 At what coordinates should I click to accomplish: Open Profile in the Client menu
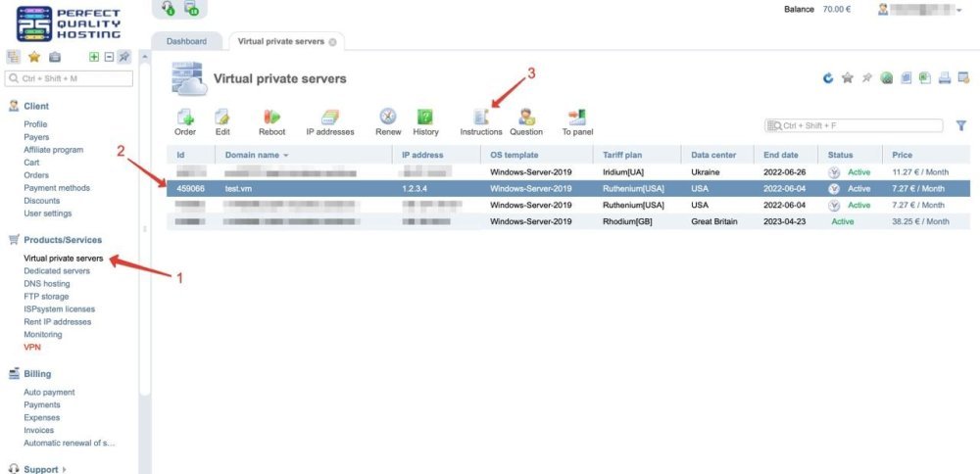35,124
